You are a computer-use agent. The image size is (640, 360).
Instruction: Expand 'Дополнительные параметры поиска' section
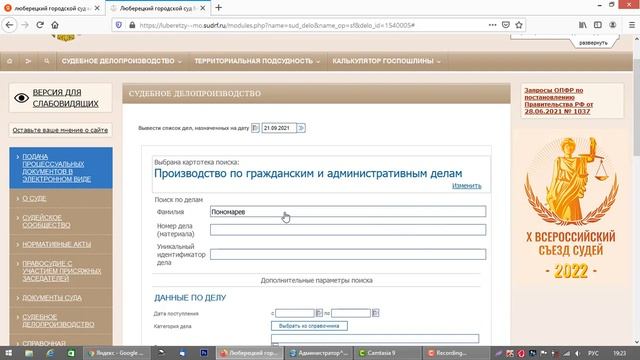coord(316,280)
